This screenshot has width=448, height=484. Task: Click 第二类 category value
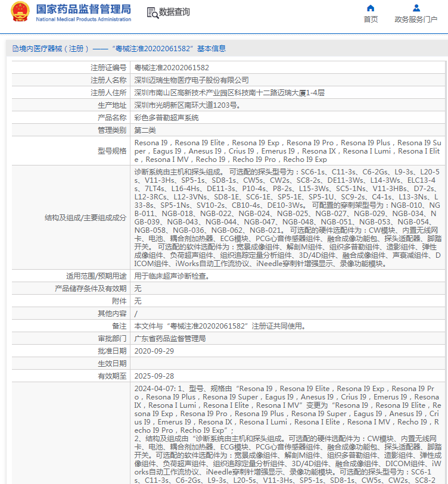pyautogui.click(x=145, y=130)
